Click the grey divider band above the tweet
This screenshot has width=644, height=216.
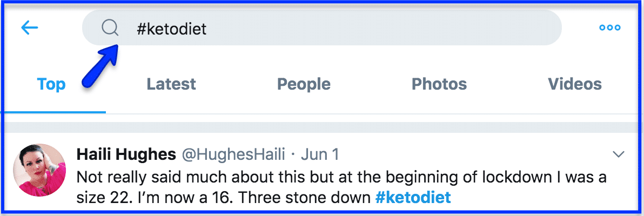[x=322, y=127]
